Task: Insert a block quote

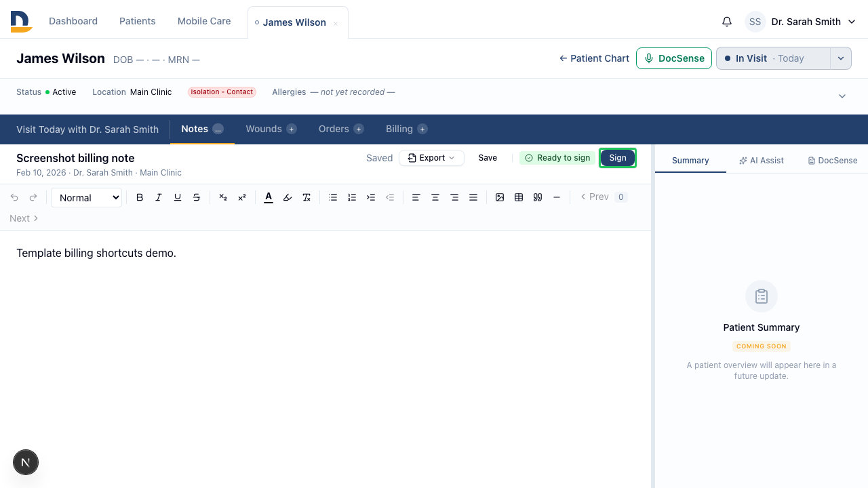Action: tap(538, 197)
